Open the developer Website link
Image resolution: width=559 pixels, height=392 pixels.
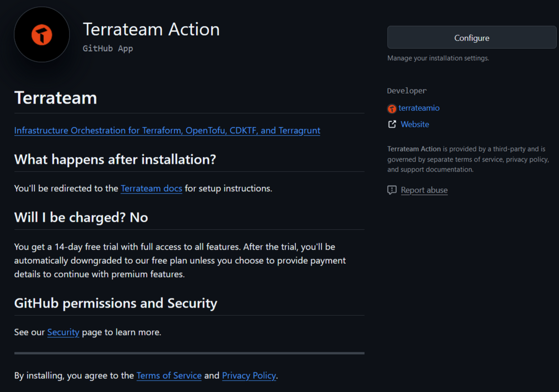(415, 124)
